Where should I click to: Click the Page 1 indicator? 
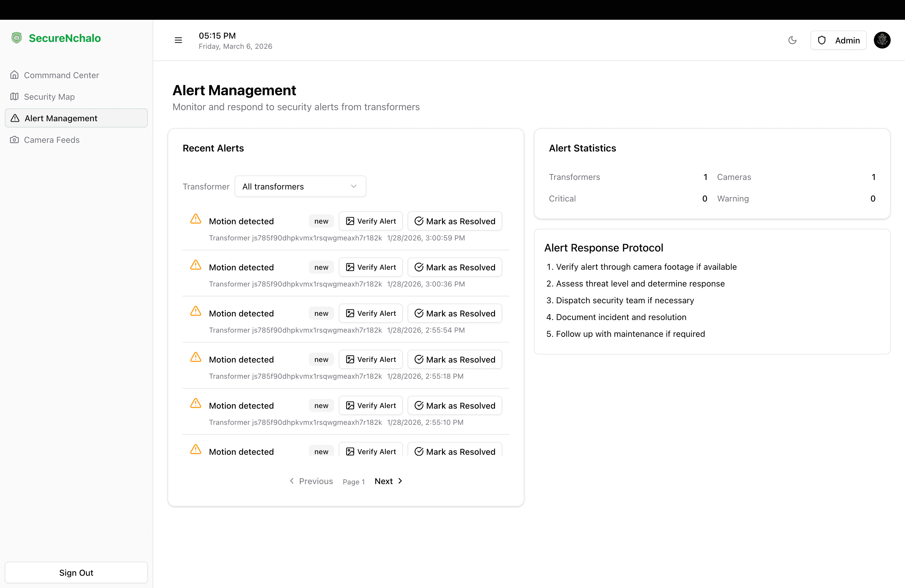tap(354, 481)
